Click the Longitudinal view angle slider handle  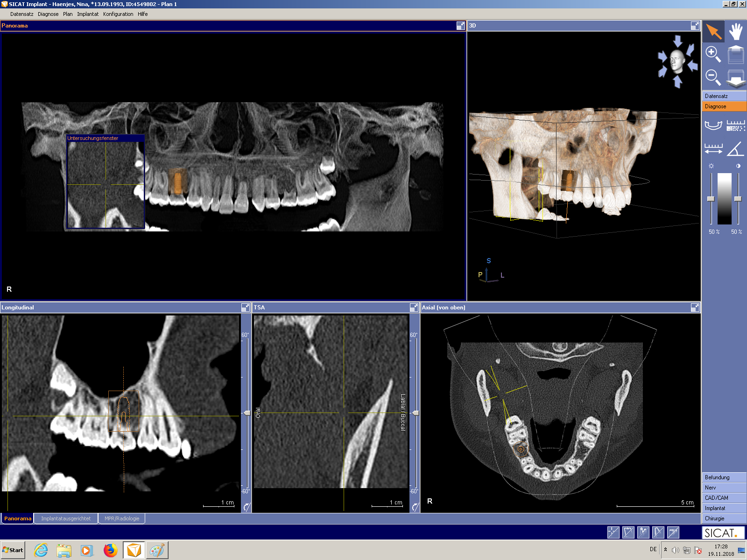tap(247, 413)
